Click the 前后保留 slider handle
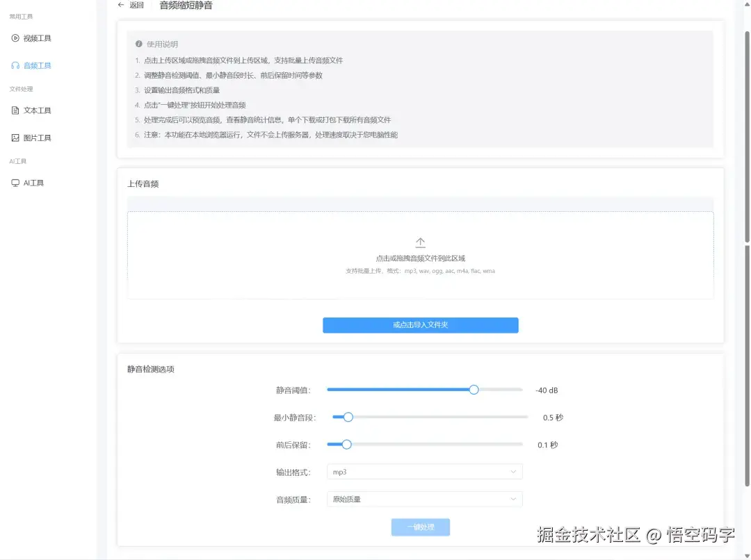The height and width of the screenshot is (560, 751). point(346,444)
